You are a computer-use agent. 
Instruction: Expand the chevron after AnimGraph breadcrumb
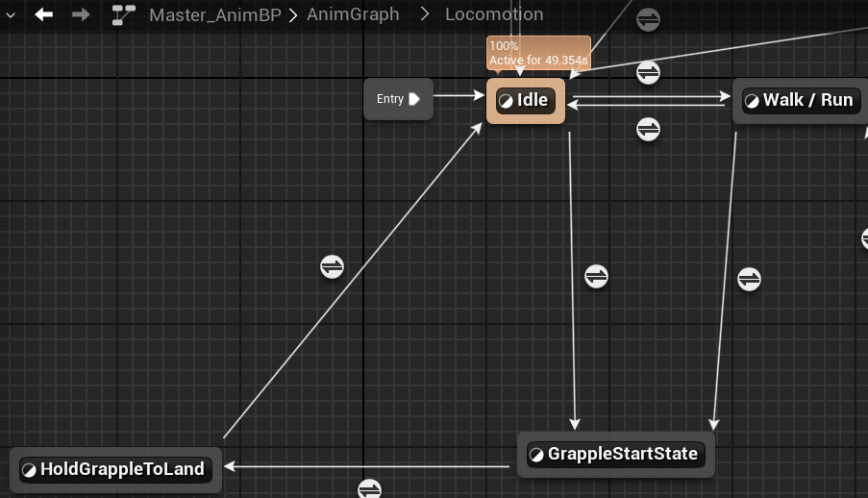pyautogui.click(x=425, y=14)
